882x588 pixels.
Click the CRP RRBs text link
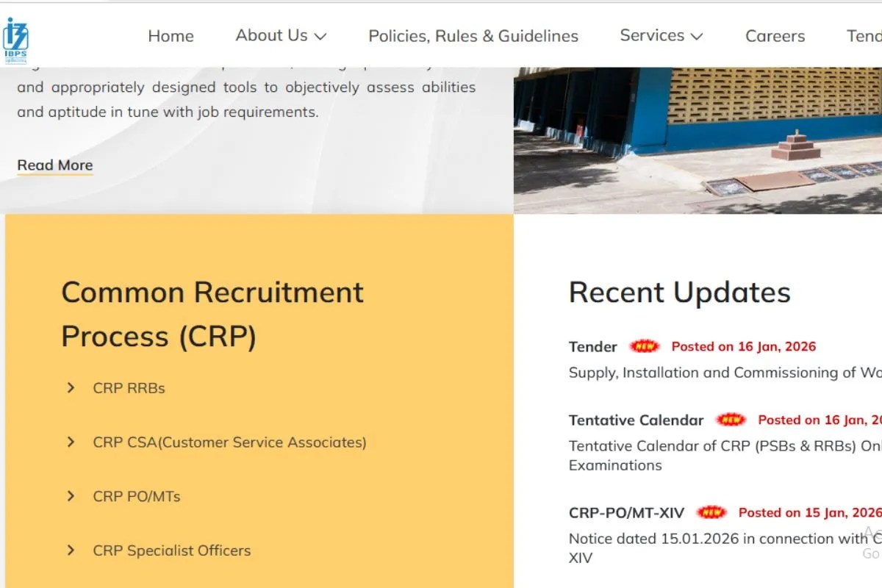[x=129, y=387]
